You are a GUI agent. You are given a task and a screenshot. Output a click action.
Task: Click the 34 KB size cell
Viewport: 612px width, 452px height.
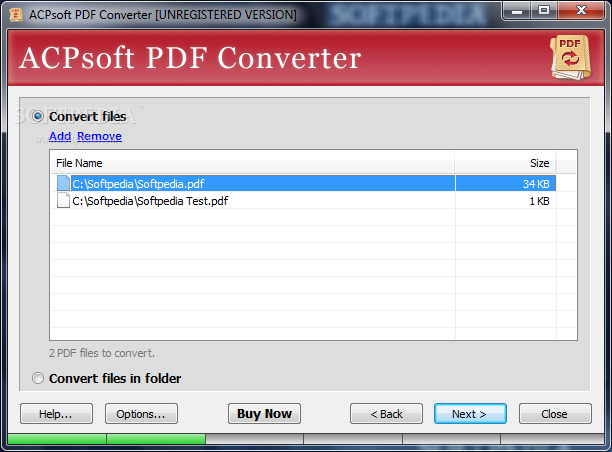(505, 183)
